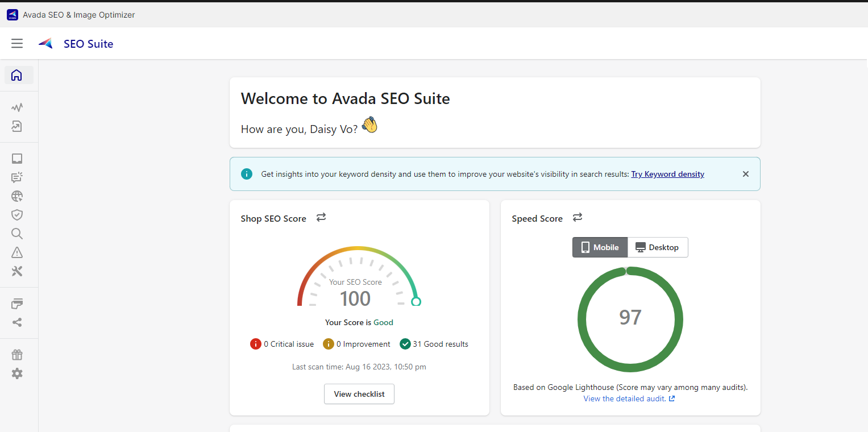
Task: Click the SEO Suite paper-plane logo
Action: [x=45, y=43]
